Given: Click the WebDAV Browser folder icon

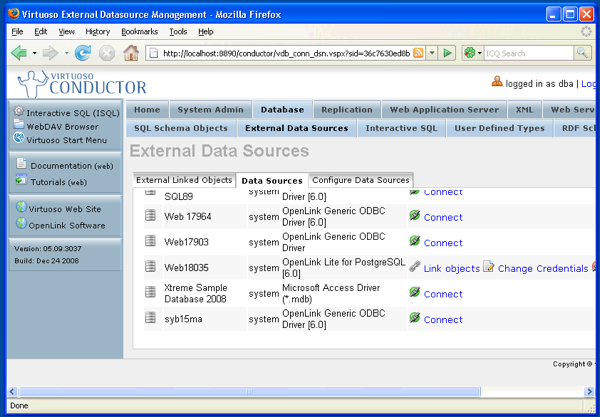Looking at the screenshot, I should 18,124.
